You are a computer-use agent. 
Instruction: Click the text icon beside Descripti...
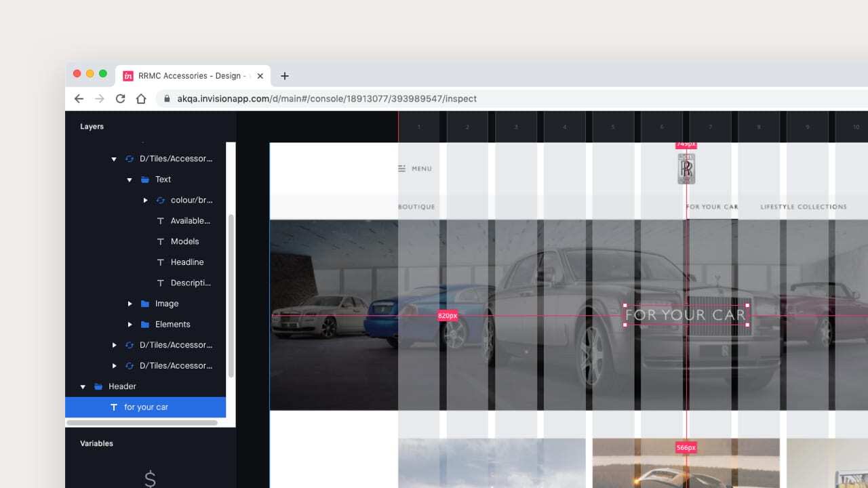point(161,283)
